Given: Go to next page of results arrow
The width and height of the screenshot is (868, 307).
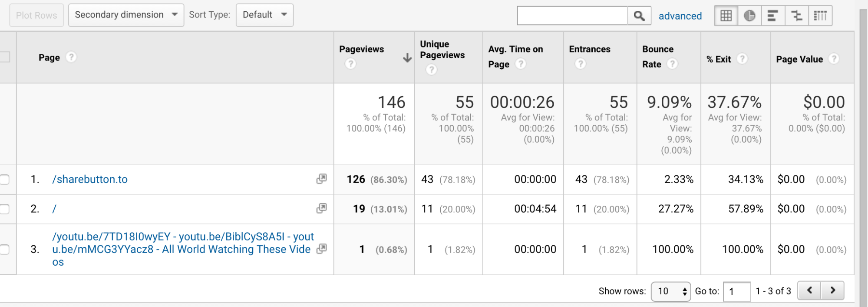Looking at the screenshot, I should click(x=832, y=290).
